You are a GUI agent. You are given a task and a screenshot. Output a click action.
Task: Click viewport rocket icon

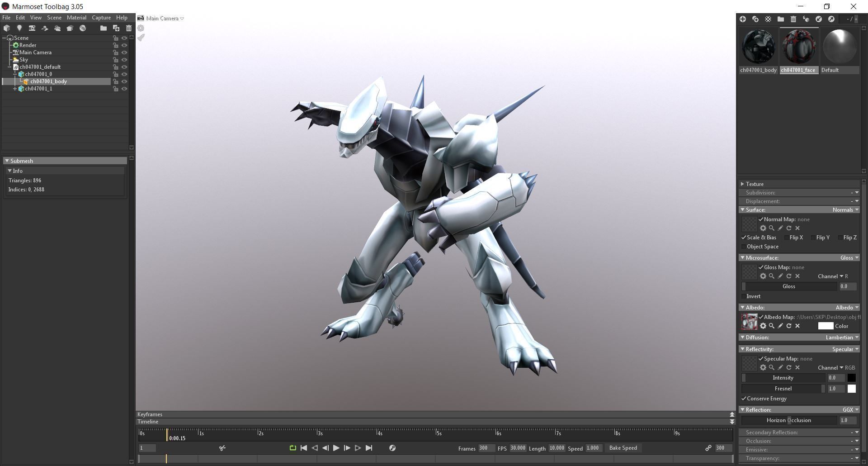pos(141,38)
